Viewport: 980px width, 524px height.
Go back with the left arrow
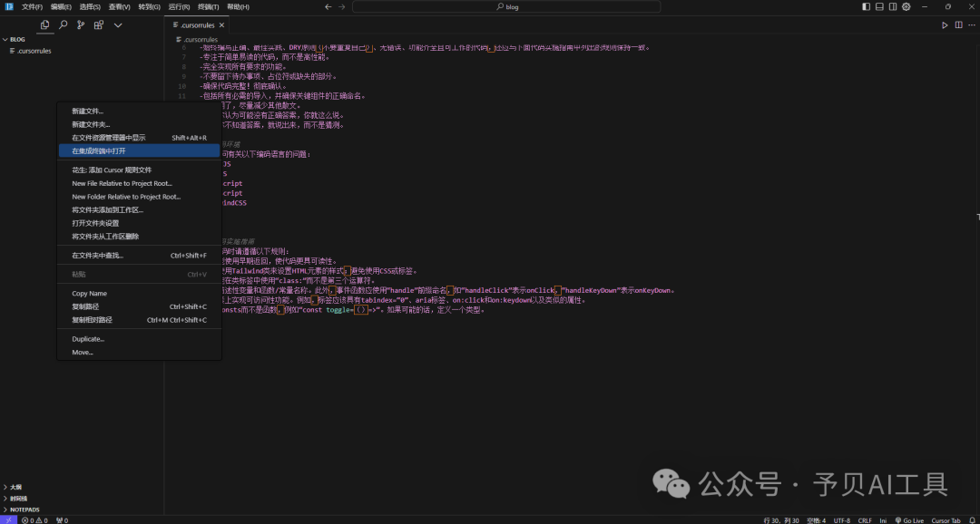point(328,7)
